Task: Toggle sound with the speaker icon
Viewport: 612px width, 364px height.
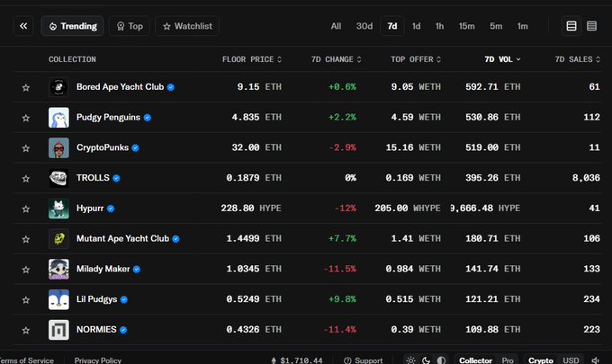Action: point(595,360)
